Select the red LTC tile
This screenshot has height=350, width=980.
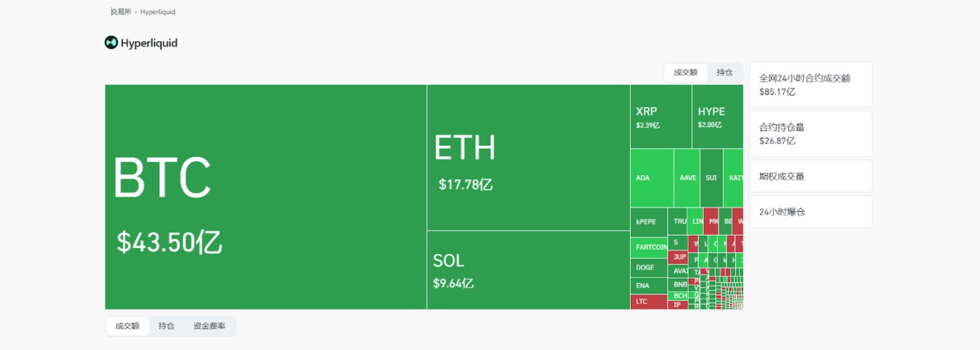click(x=649, y=302)
